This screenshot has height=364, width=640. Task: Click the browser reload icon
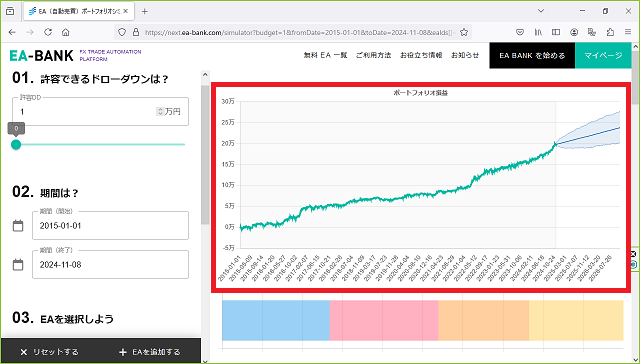[x=48, y=32]
